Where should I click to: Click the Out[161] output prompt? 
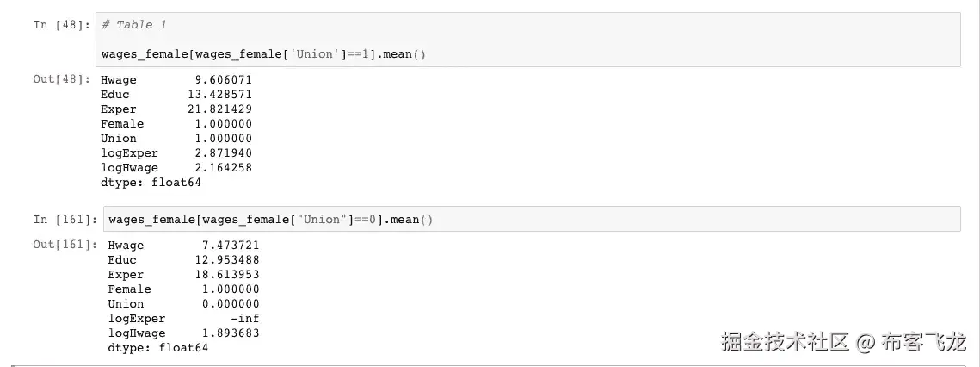pos(64,245)
